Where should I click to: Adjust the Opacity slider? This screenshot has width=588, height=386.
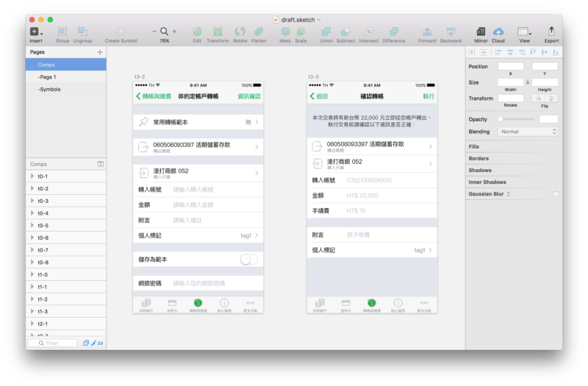(x=501, y=119)
